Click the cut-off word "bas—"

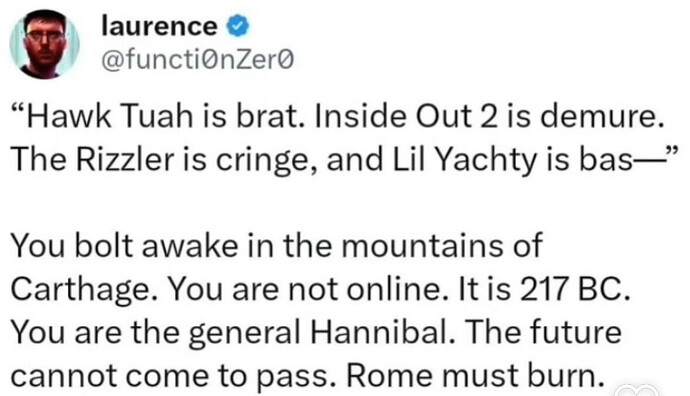(x=620, y=159)
